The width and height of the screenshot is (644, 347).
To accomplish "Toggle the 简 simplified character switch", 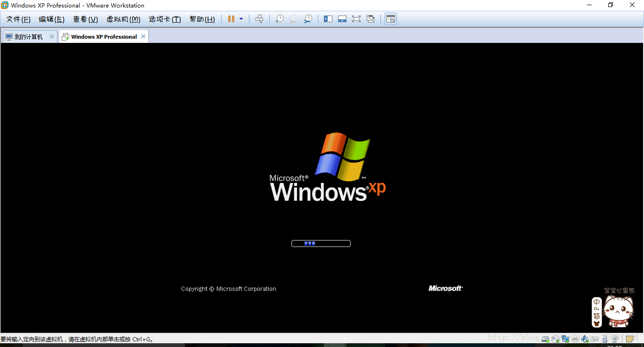I will click(597, 316).
